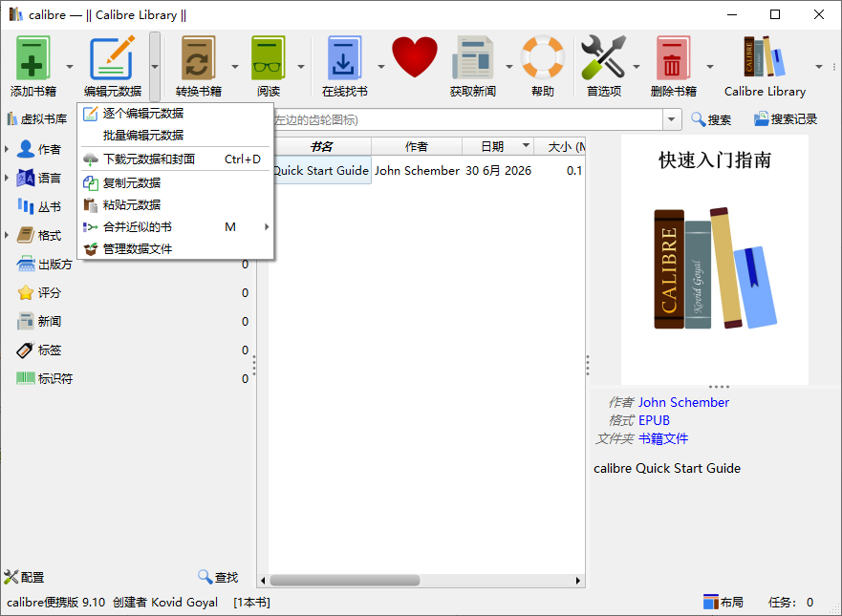The width and height of the screenshot is (842, 616).
Task: Click the search input field
Action: [467, 119]
